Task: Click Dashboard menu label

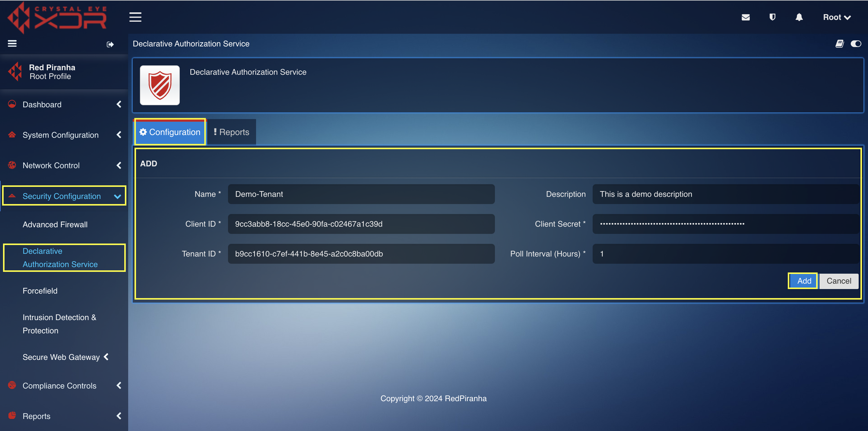Action: [x=42, y=104]
